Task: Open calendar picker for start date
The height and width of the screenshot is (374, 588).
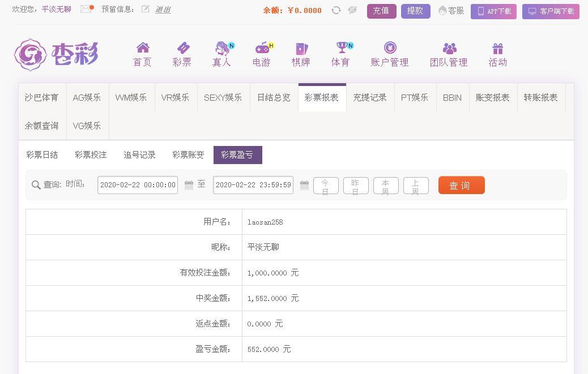Action: [189, 185]
